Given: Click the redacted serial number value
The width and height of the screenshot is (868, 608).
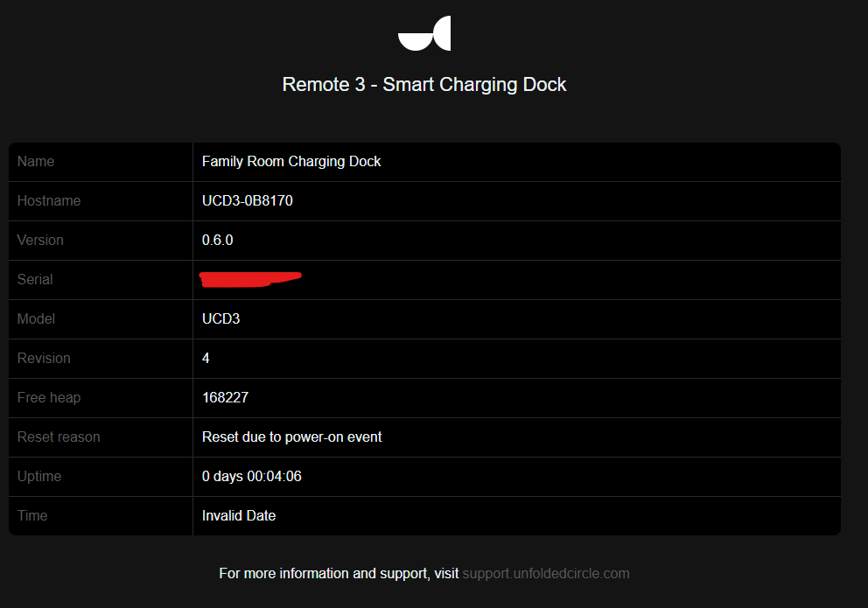Looking at the screenshot, I should [x=250, y=279].
